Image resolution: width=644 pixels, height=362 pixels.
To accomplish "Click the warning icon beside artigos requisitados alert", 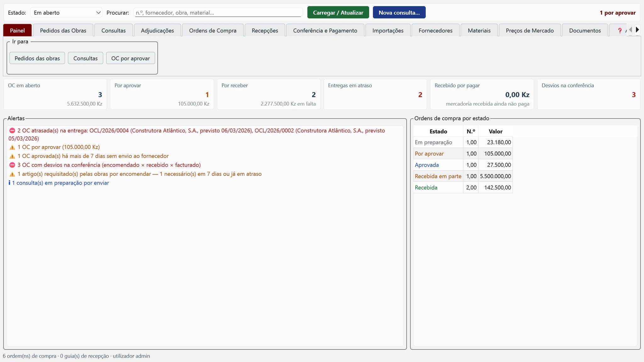I will click(x=12, y=174).
